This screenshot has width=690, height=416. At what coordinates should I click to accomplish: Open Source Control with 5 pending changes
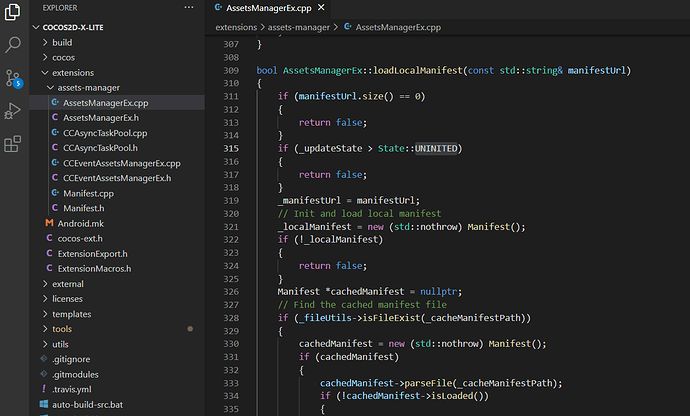click(14, 77)
